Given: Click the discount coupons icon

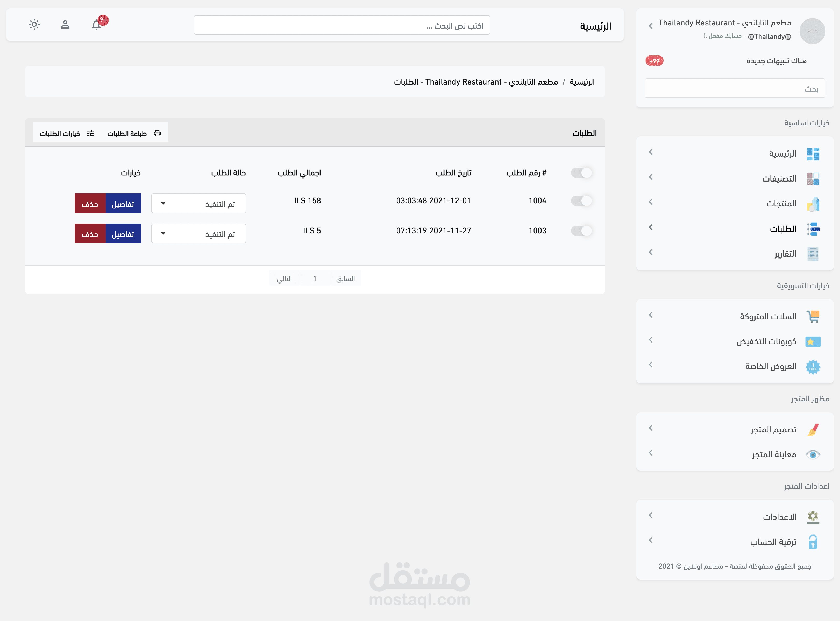Looking at the screenshot, I should 813,341.
